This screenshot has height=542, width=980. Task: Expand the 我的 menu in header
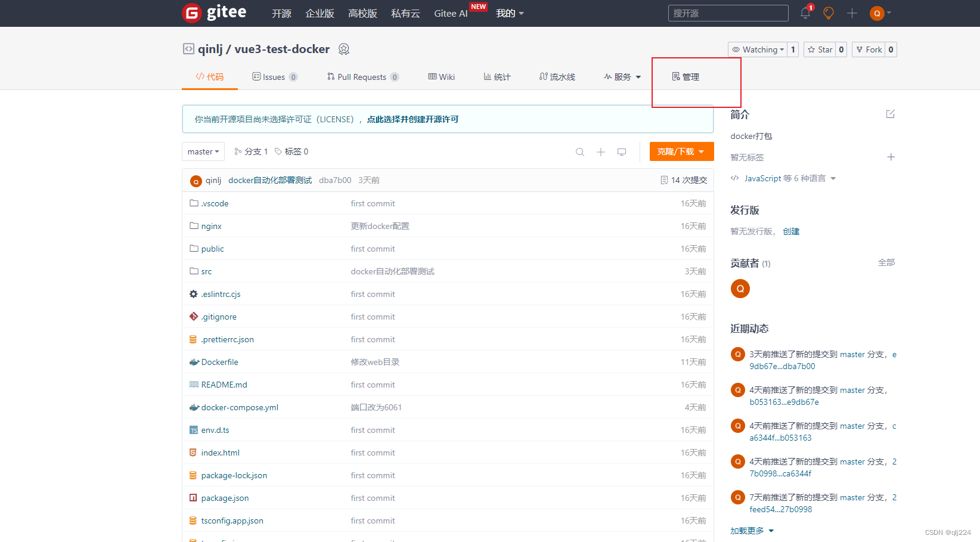(510, 13)
